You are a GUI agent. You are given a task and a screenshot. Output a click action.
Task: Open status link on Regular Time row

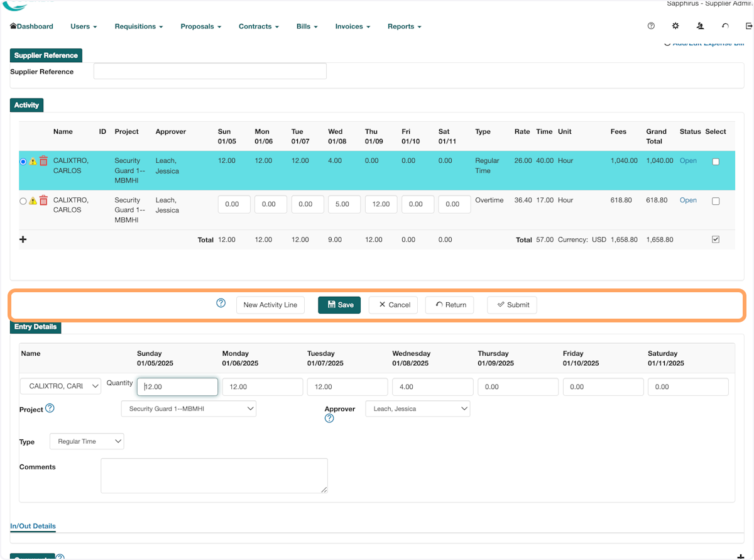click(x=688, y=161)
